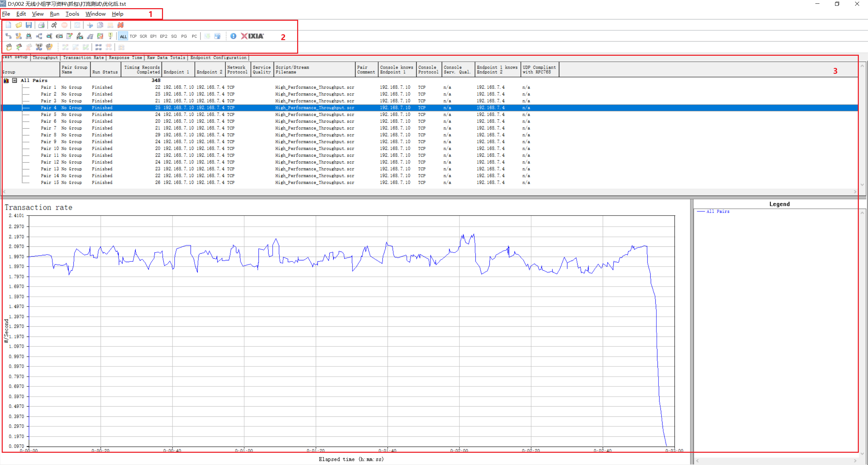Open the File menu
Viewport: 868px width, 465px height.
click(6, 14)
